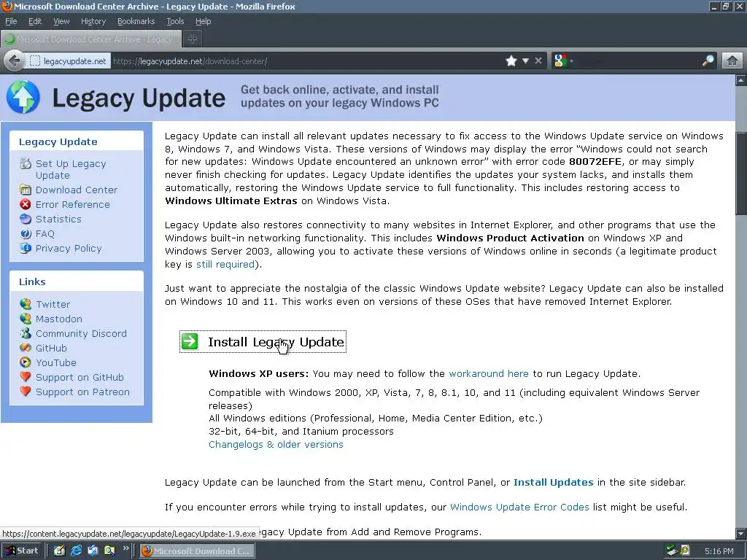Bookmark this page with the star icon
The height and width of the screenshot is (560, 747).
point(511,61)
